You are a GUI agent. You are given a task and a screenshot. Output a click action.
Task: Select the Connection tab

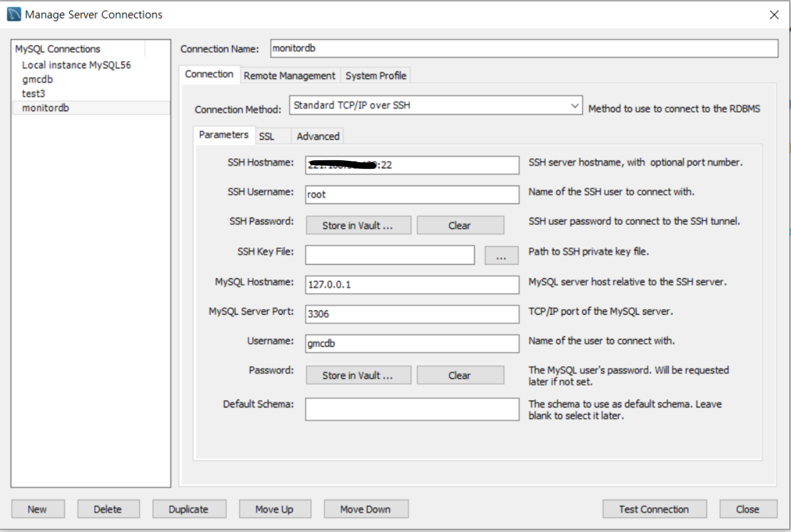pyautogui.click(x=209, y=74)
